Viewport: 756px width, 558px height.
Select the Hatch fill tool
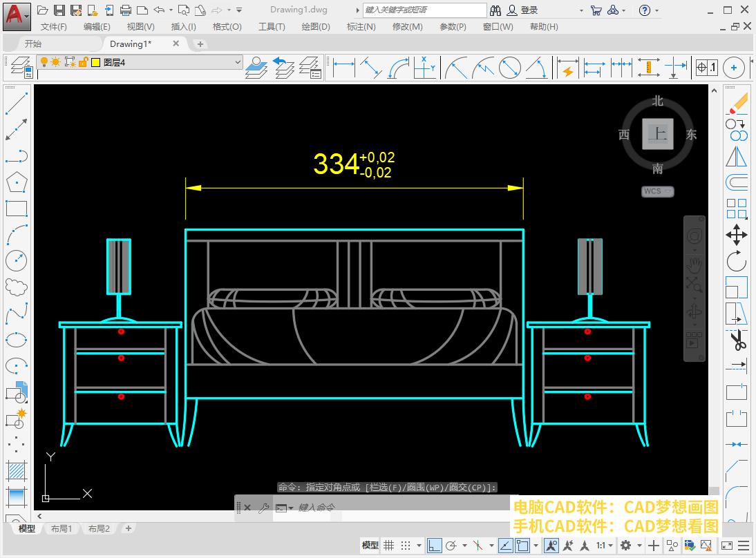pyautogui.click(x=16, y=471)
